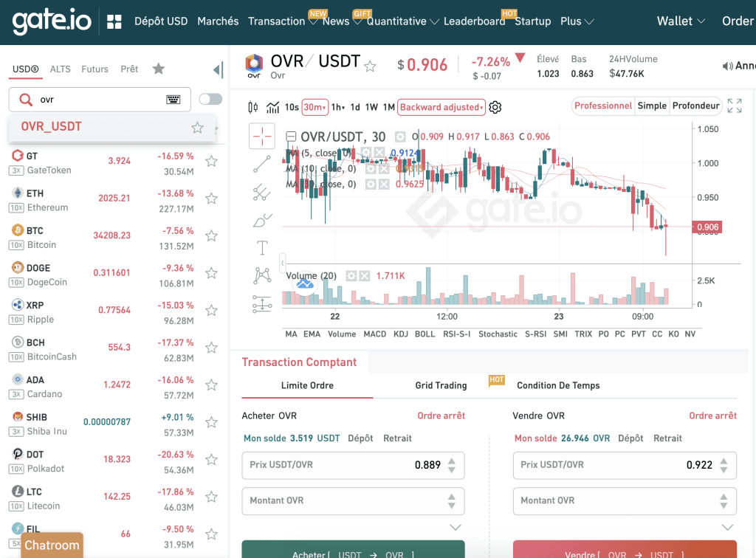Toggle the switch beside the search box
Screen dimensions: 756x558
[210, 99]
